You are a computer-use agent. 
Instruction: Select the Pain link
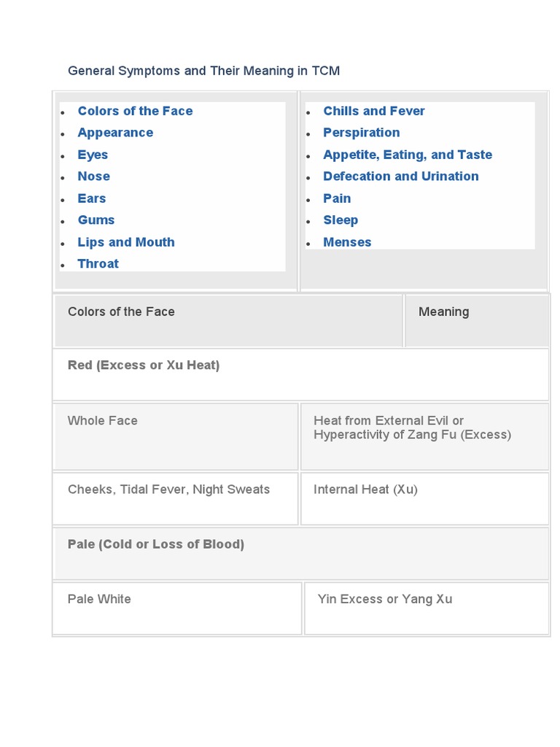pos(337,198)
